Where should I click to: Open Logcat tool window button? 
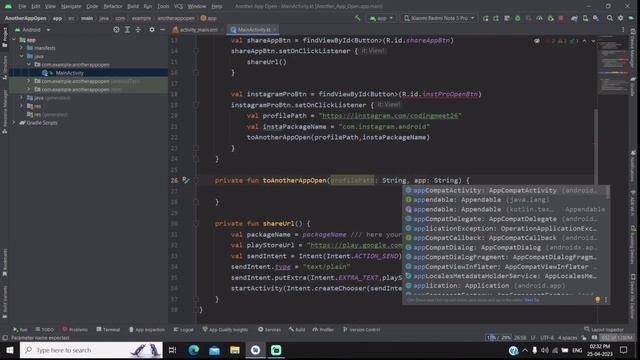click(183, 329)
